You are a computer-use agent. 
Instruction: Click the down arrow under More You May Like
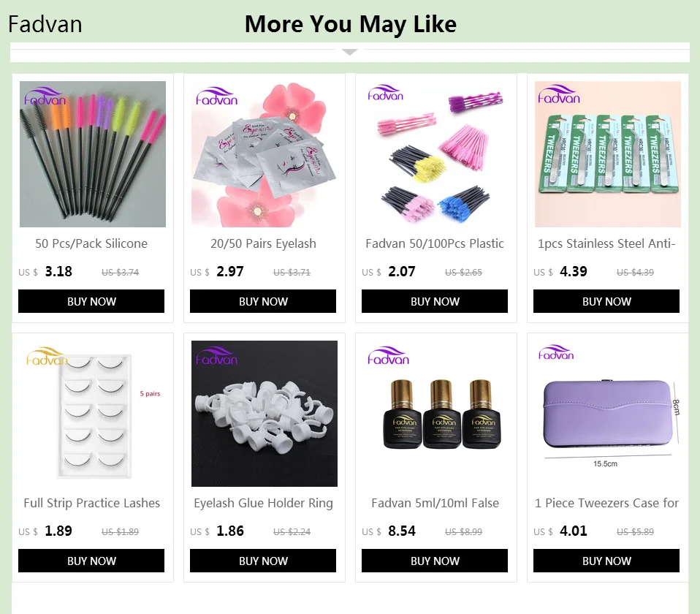tap(349, 52)
